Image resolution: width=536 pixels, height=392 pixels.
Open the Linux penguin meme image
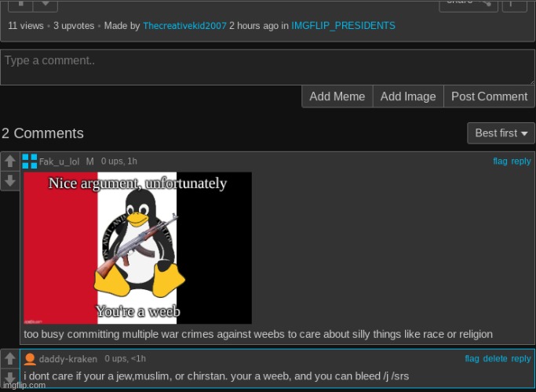[137, 248]
